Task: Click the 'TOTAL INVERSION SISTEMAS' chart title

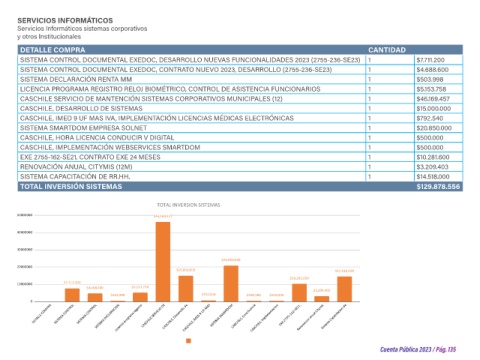Action: coord(188,205)
